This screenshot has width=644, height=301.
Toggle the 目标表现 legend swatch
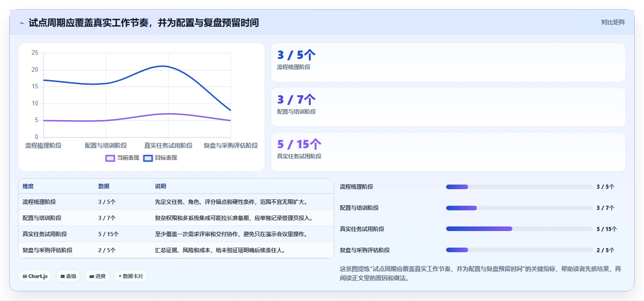148,158
